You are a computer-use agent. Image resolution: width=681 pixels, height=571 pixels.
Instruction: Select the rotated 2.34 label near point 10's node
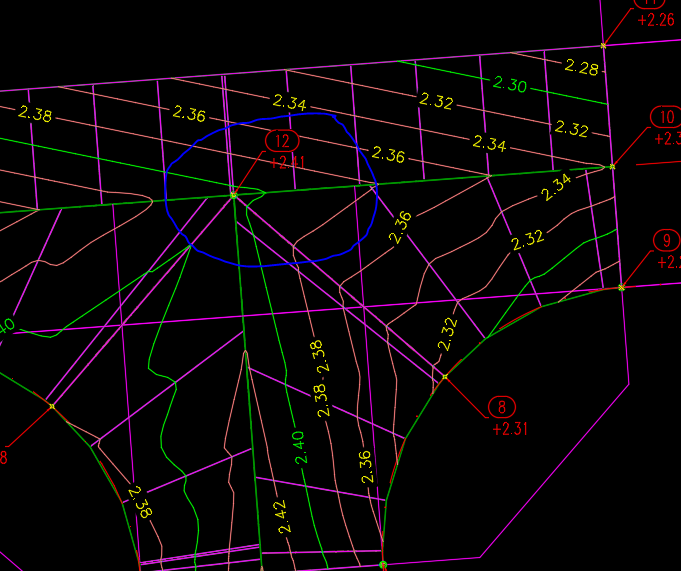tap(556, 187)
